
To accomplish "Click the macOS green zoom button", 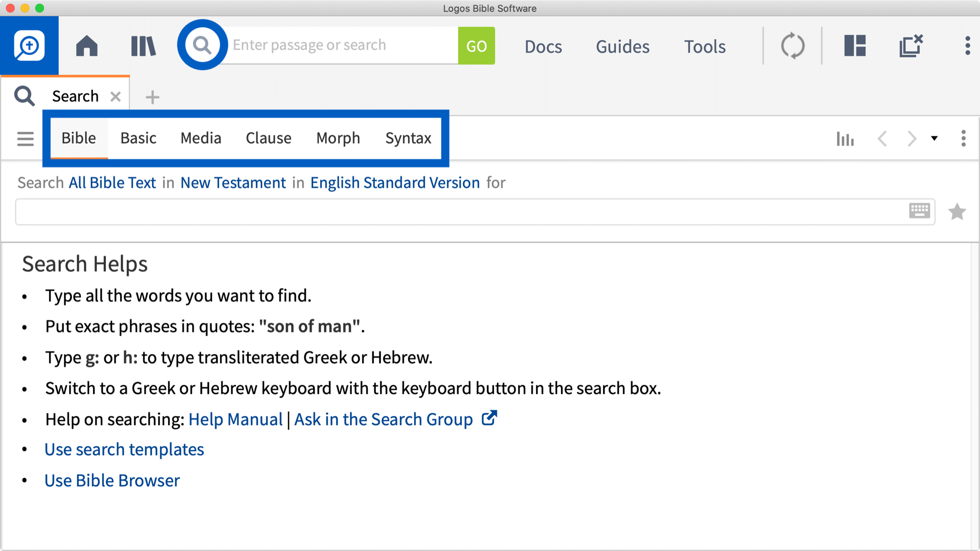I will click(40, 8).
